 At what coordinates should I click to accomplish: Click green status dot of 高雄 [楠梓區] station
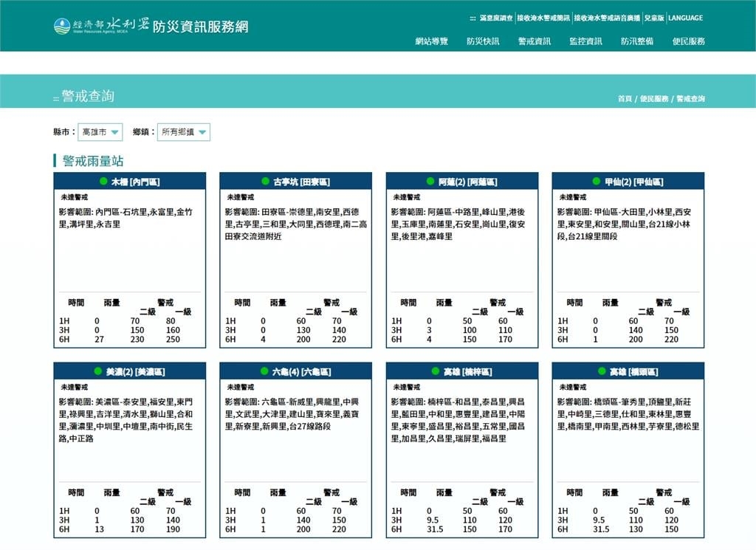coord(436,371)
